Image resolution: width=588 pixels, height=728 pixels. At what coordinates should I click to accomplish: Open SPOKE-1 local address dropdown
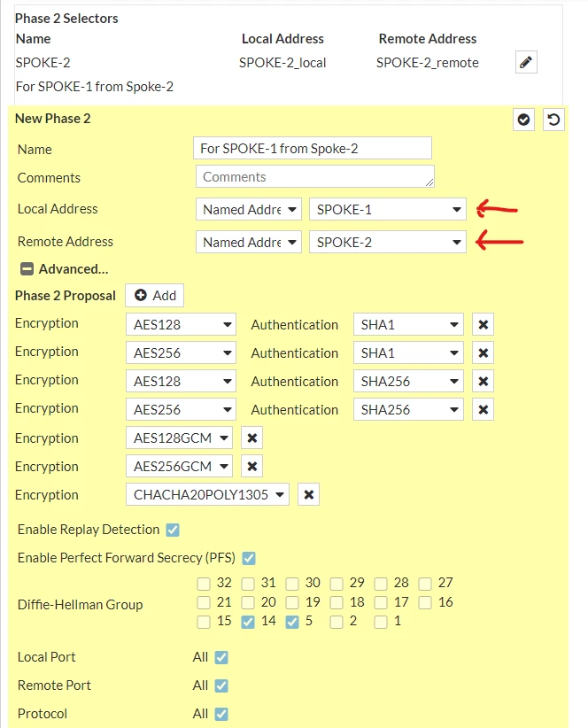[388, 209]
